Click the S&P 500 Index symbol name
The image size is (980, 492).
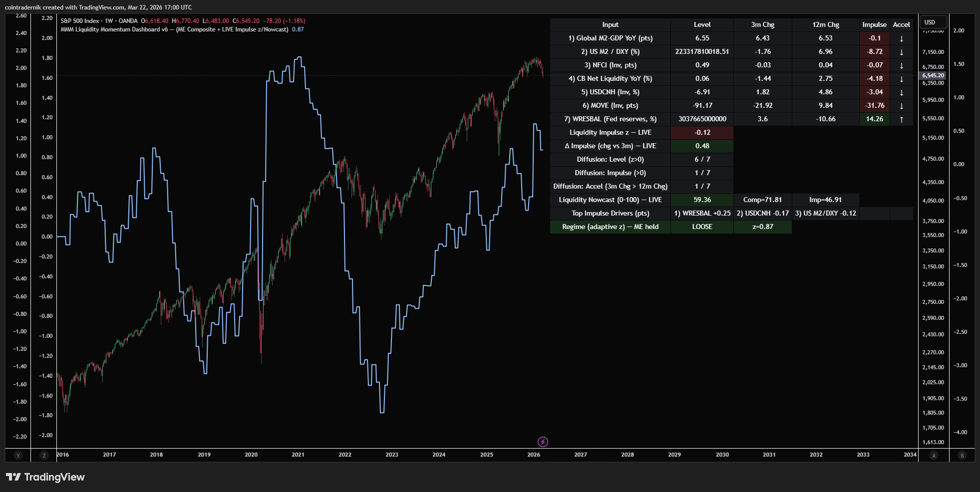(80, 19)
